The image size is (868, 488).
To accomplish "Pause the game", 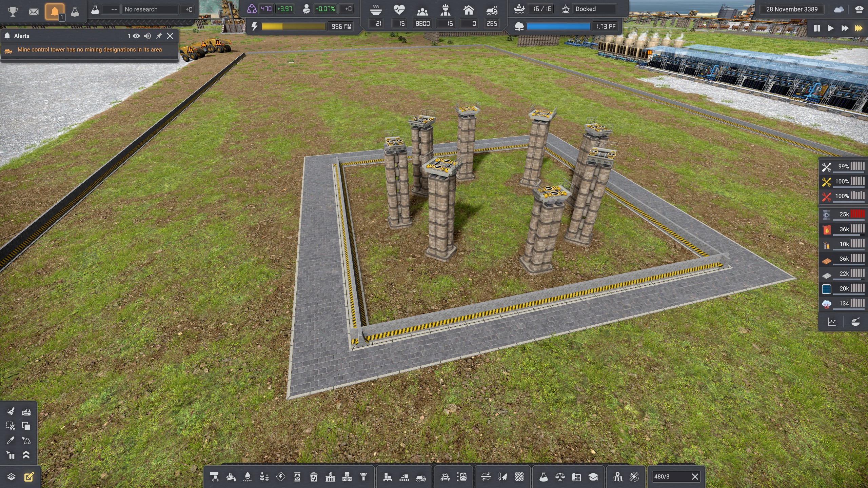I will (x=817, y=28).
